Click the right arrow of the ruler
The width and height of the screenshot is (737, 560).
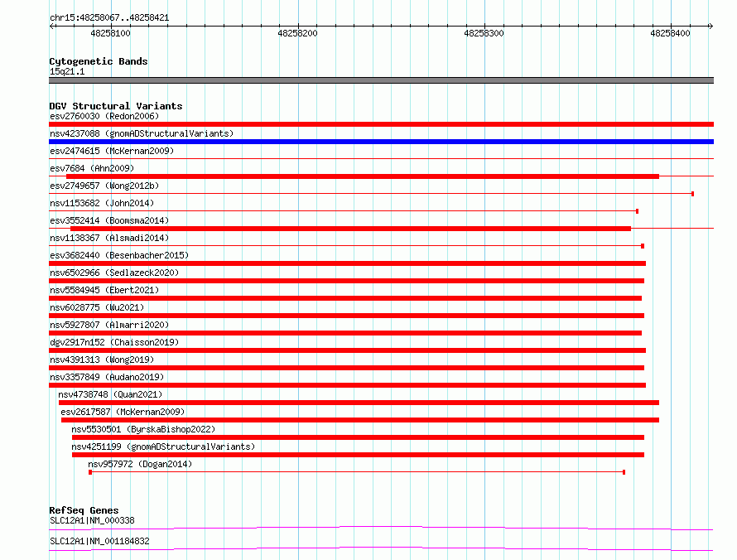coord(711,26)
